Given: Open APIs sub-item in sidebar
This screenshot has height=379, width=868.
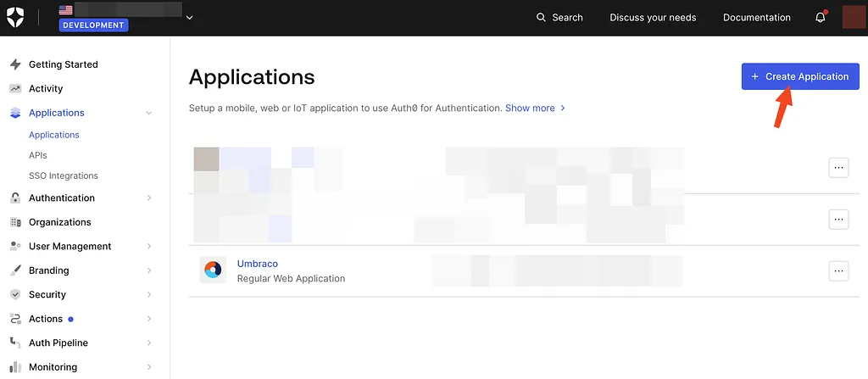Looking at the screenshot, I should tap(37, 155).
